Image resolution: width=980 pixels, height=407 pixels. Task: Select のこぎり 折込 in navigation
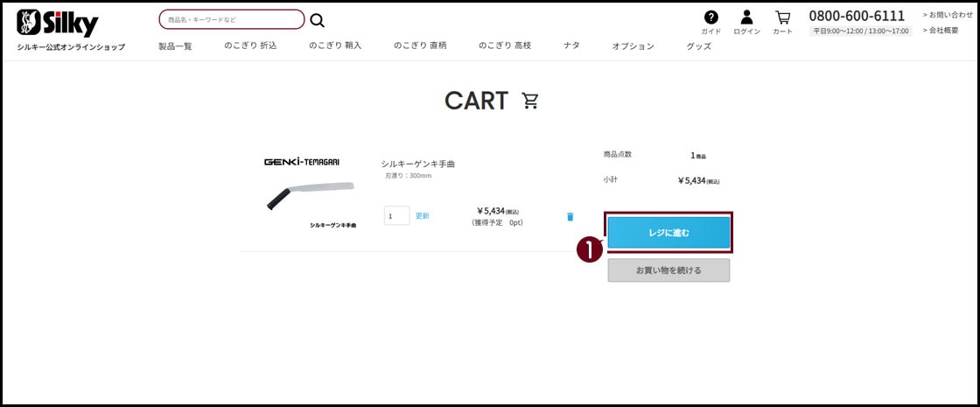point(250,46)
